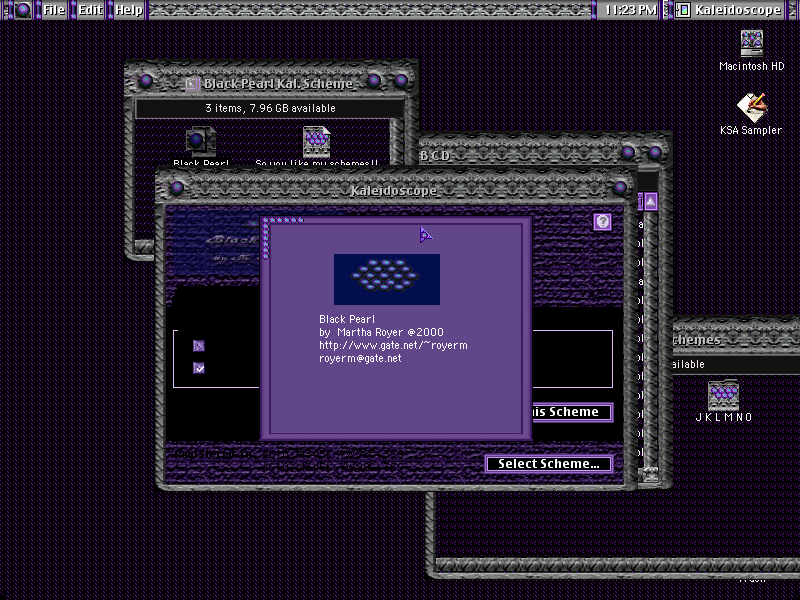
Task: Click the Black Pearl Kal. Scheme vertical scrollbar
Action: pos(396,141)
